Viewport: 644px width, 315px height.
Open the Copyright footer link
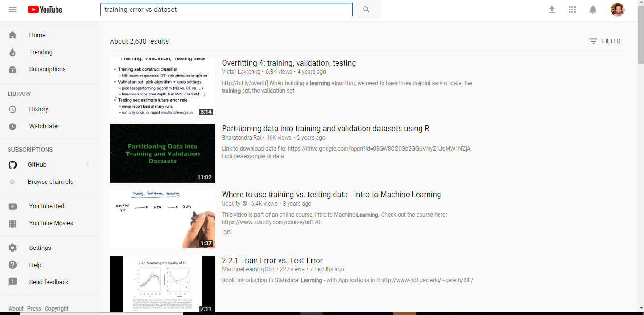56,309
